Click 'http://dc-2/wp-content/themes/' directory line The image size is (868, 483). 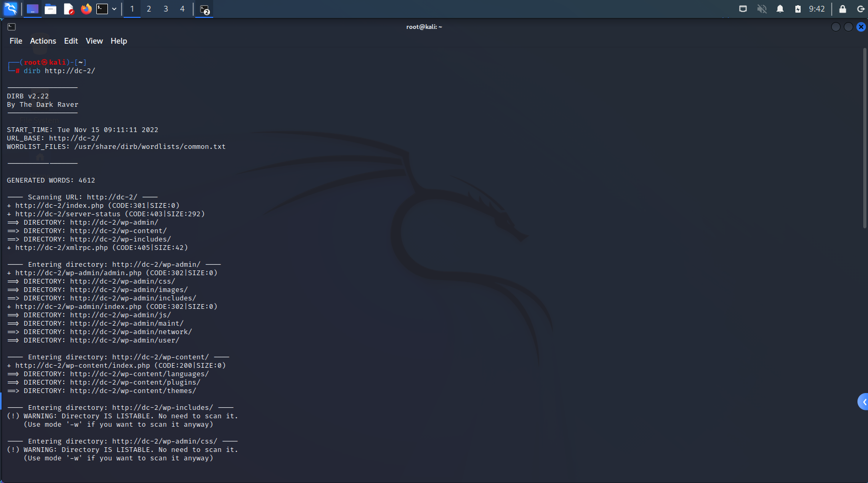102,391
